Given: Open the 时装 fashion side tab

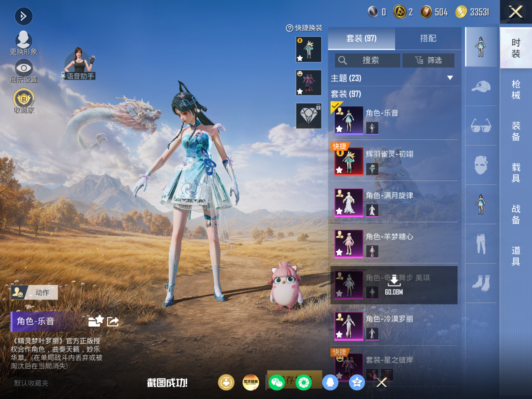Looking at the screenshot, I should 516,48.
